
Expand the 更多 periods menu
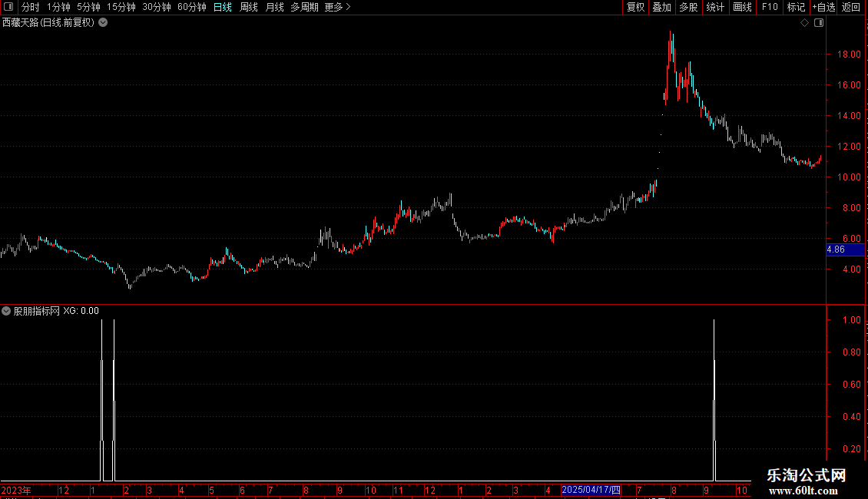point(338,7)
